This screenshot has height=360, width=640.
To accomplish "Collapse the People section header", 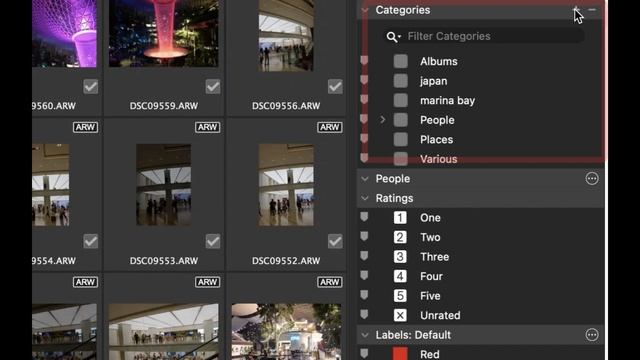I will (365, 179).
